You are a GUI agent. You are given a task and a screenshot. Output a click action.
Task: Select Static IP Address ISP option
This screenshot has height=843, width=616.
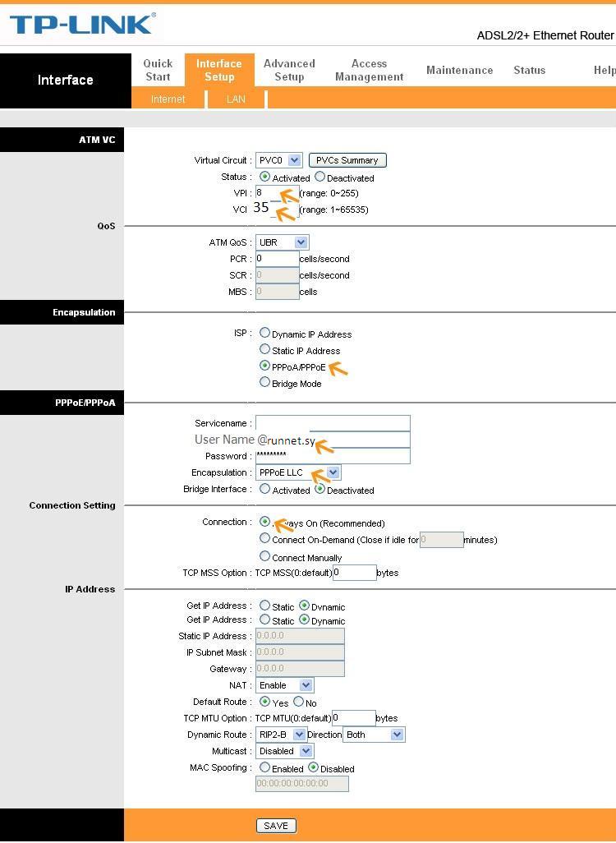pos(264,349)
